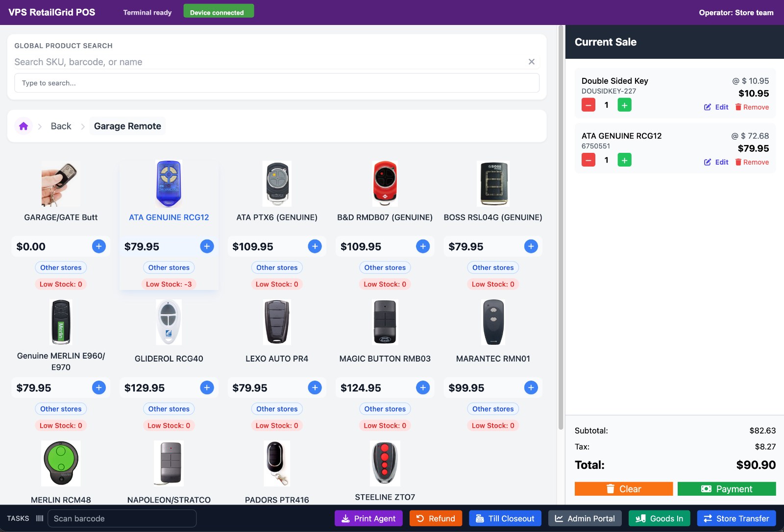
Task: Add GARAGE/GATE Butt with plus icon
Action: pyautogui.click(x=99, y=246)
